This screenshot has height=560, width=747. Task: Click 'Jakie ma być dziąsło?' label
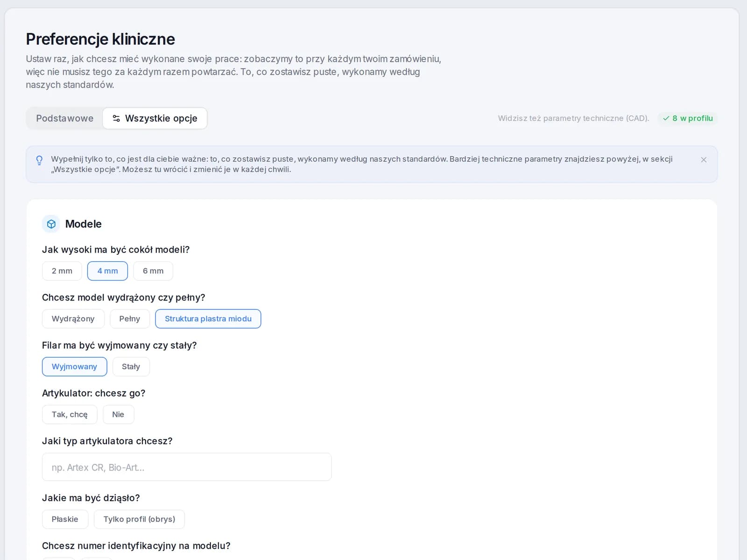click(91, 498)
